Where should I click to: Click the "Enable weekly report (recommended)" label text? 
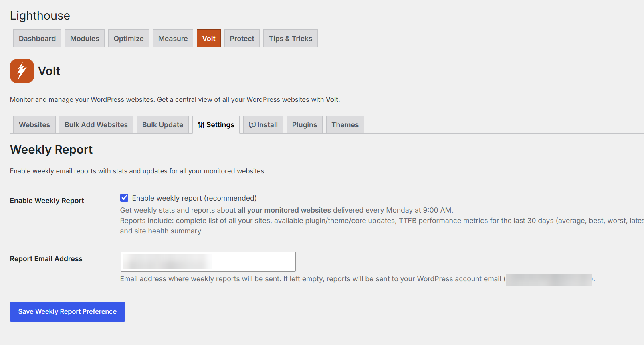[194, 198]
